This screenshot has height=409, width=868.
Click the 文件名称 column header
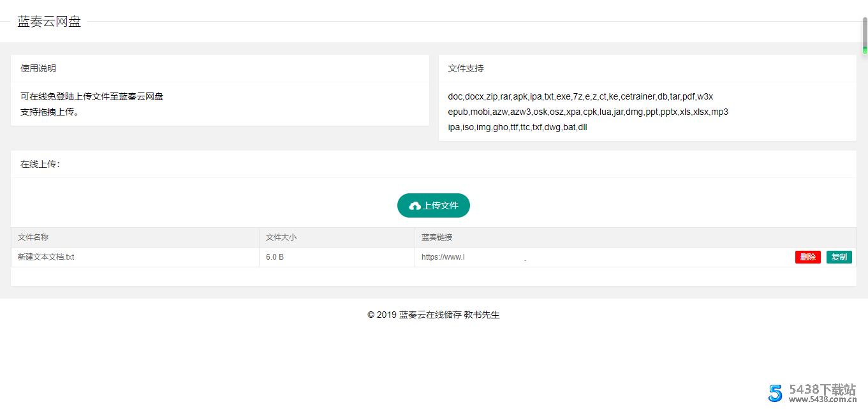[x=33, y=237]
